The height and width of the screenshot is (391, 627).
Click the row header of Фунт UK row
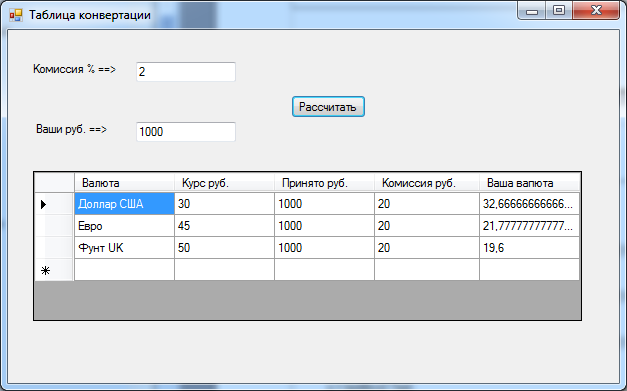click(x=54, y=248)
